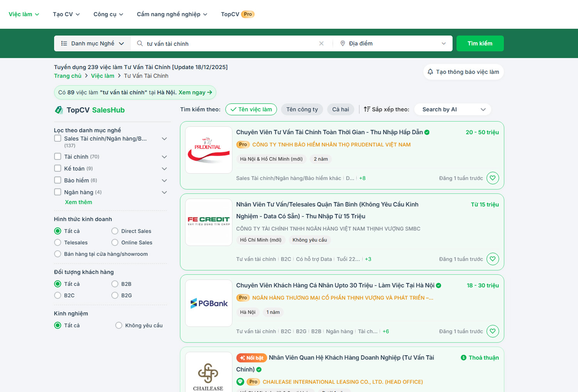This screenshot has width=578, height=392.
Task: Select Telesales radio option
Action: (x=58, y=242)
